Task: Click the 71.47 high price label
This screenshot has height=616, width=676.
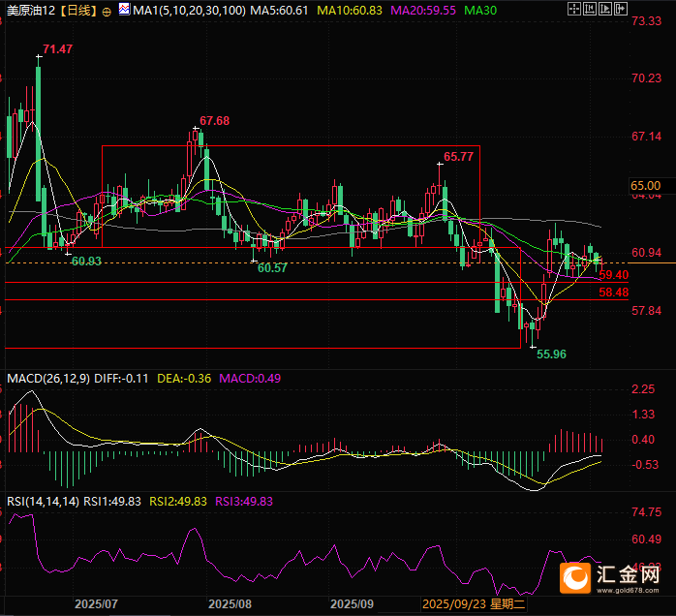Action: [57, 48]
